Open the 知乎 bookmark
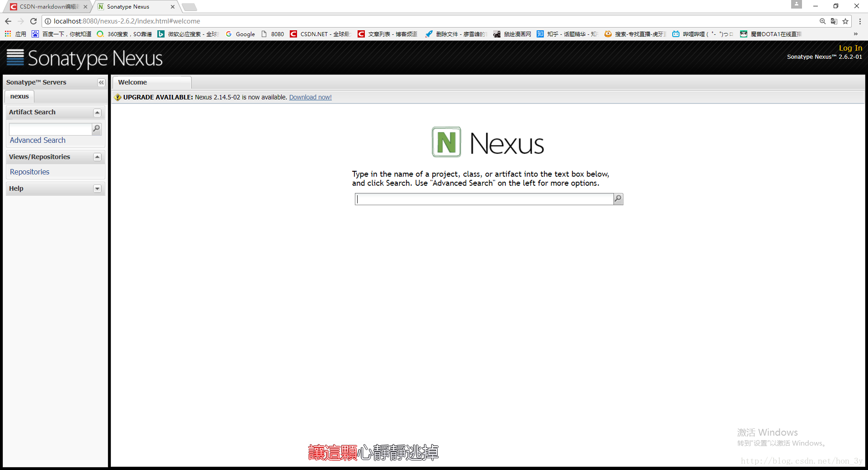Viewport: 868px width, 470px height. (567, 34)
